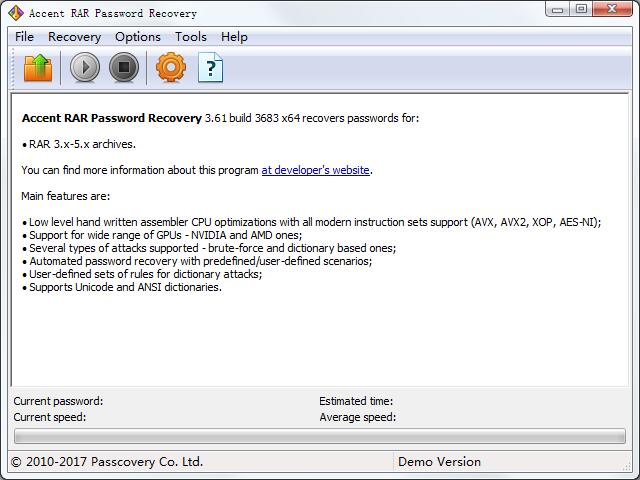Close the Accent RAR Password Recovery window
The width and height of the screenshot is (640, 480).
pos(612,9)
